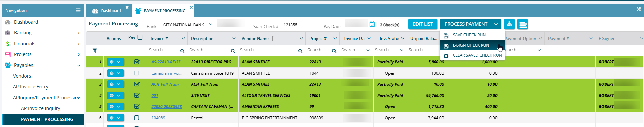The height and width of the screenshot is (127, 644).
Task: Check Pay for Canadian invoice row
Action: [x=137, y=73]
